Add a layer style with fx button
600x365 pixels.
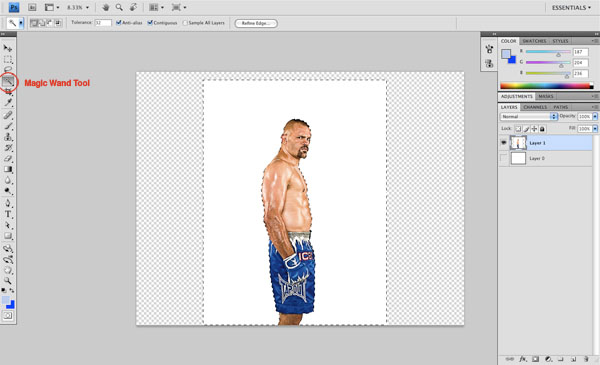pos(523,359)
